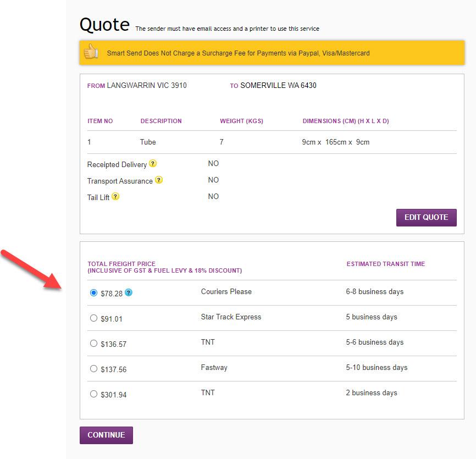
Task: Click the Tail Lift 'NO' value
Action: pos(213,196)
